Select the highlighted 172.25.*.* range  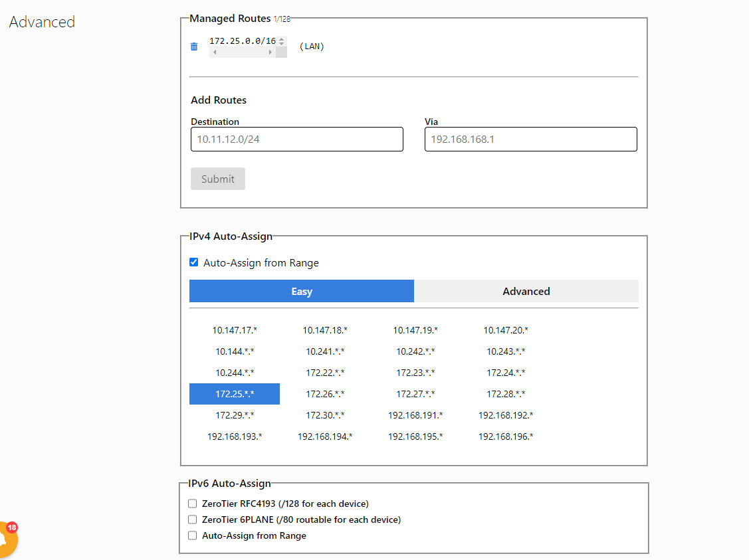[235, 394]
